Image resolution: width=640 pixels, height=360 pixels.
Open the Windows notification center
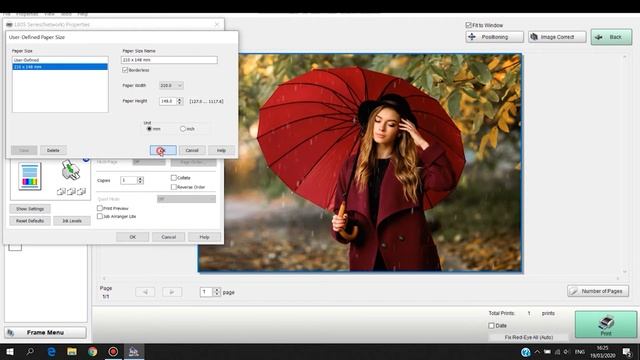point(627,352)
